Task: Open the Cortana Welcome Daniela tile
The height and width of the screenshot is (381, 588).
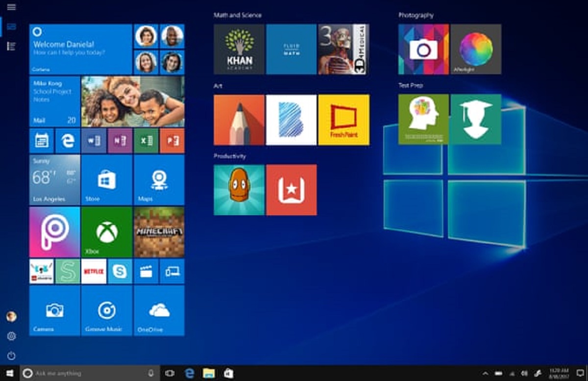Action: [80, 49]
